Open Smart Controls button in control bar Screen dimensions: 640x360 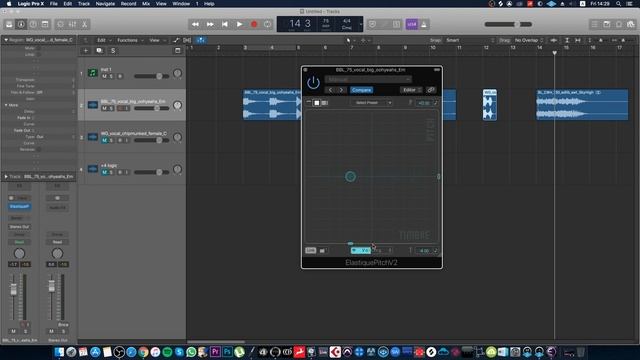coord(60,24)
